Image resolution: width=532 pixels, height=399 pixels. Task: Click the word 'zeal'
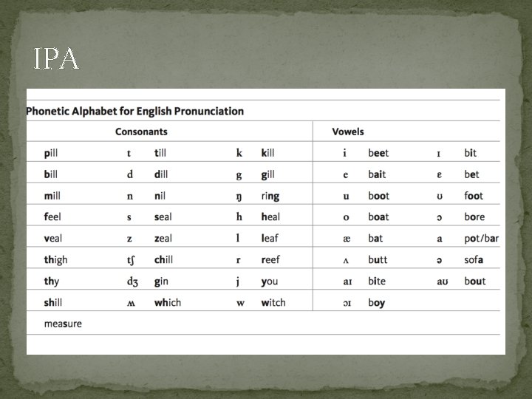(163, 239)
